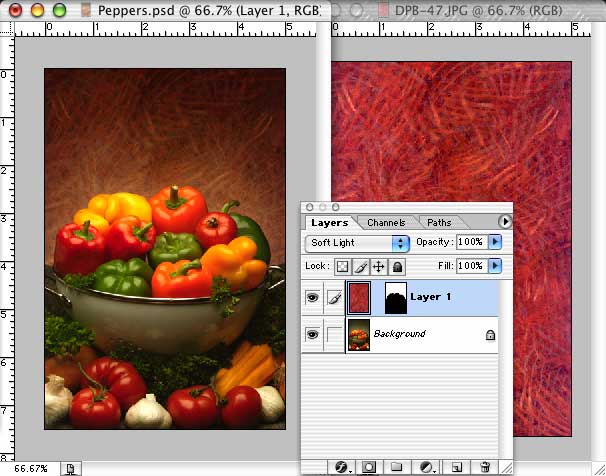Toggle Lock position icon
This screenshot has height=476, width=606.
pos(379,267)
